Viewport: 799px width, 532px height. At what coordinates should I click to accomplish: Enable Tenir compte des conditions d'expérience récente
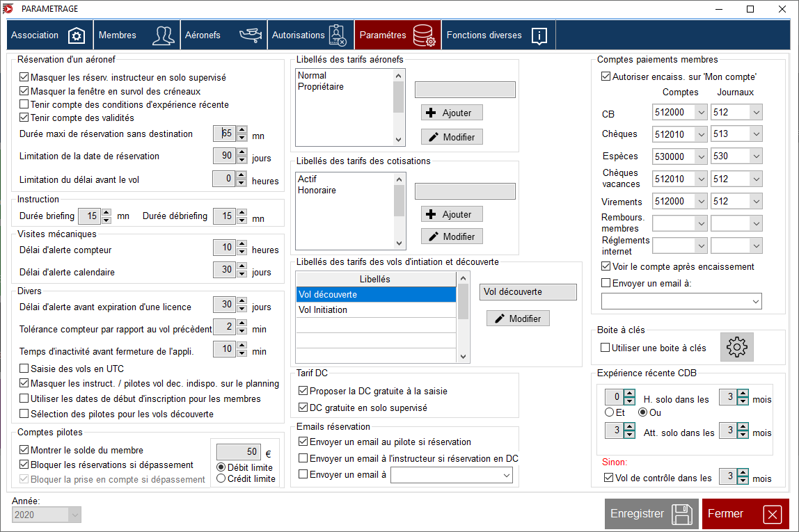[24, 104]
